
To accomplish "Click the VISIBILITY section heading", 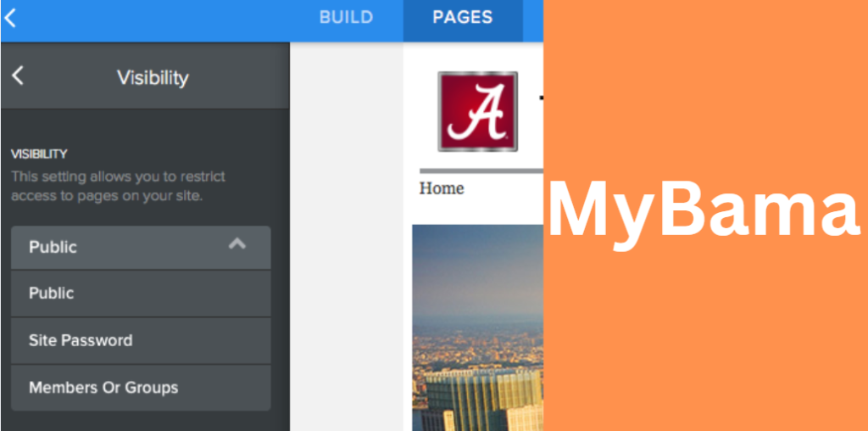I will coord(39,154).
